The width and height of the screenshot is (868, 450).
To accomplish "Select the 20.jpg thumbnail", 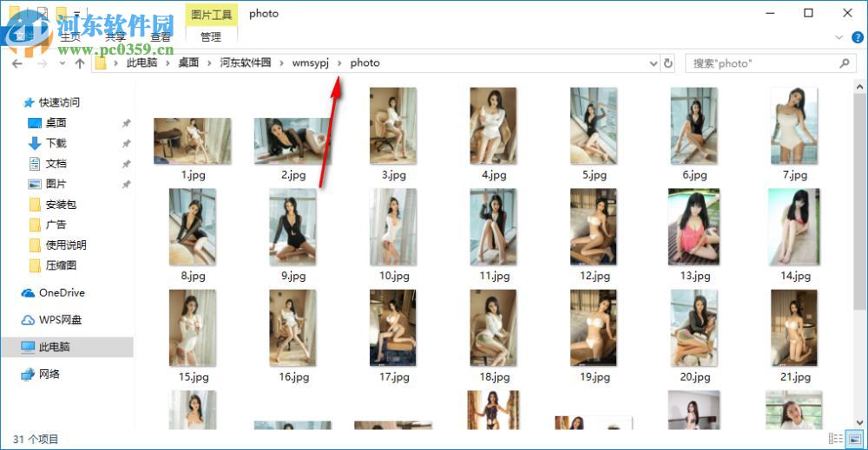I will (694, 329).
